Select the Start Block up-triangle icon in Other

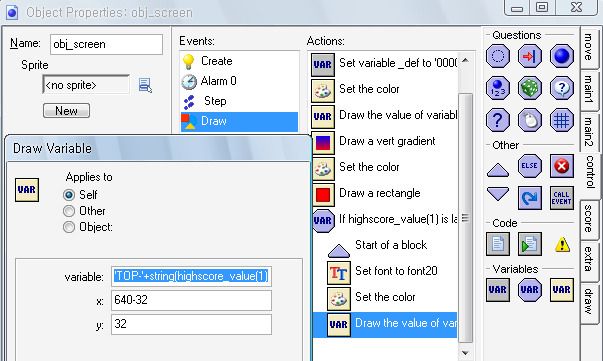[498, 170]
